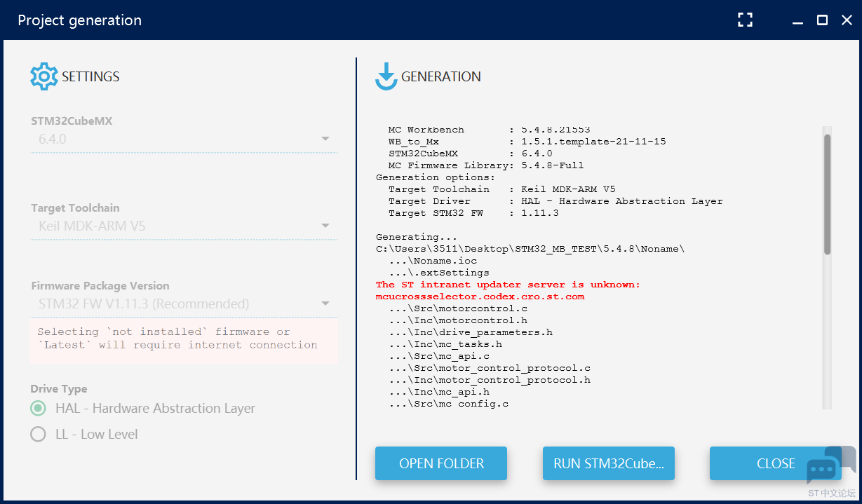The width and height of the screenshot is (862, 504).
Task: Click the Target Driver HAL log line
Action: (555, 201)
